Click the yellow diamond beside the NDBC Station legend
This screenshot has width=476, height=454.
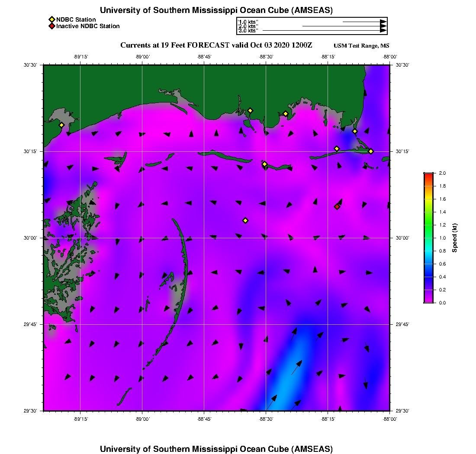click(51, 19)
